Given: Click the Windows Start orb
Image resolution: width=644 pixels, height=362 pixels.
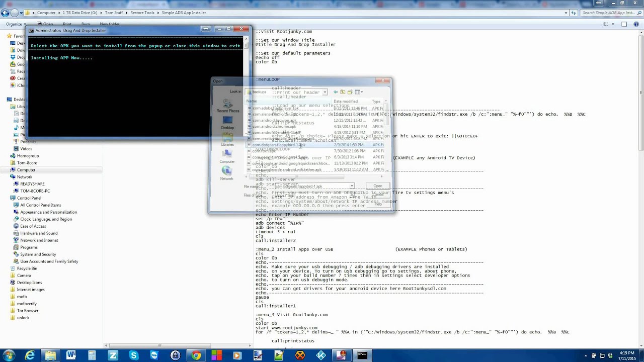Looking at the screenshot, I should [9, 355].
